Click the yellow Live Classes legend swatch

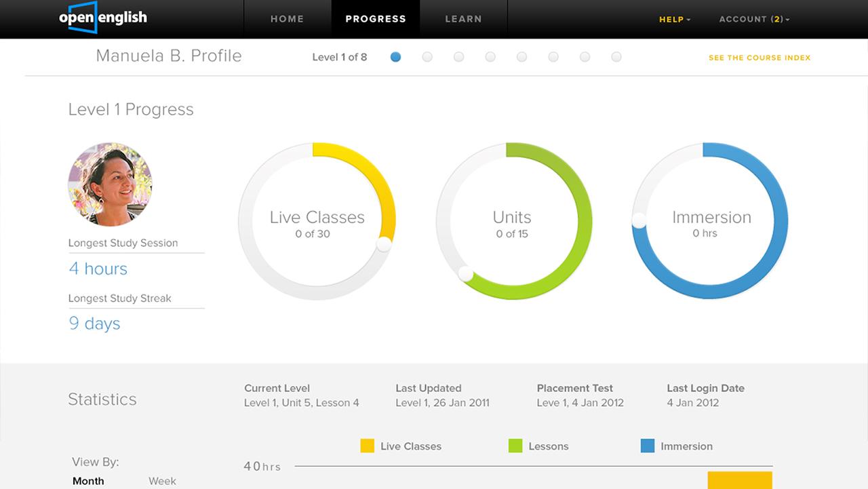pyautogui.click(x=367, y=446)
